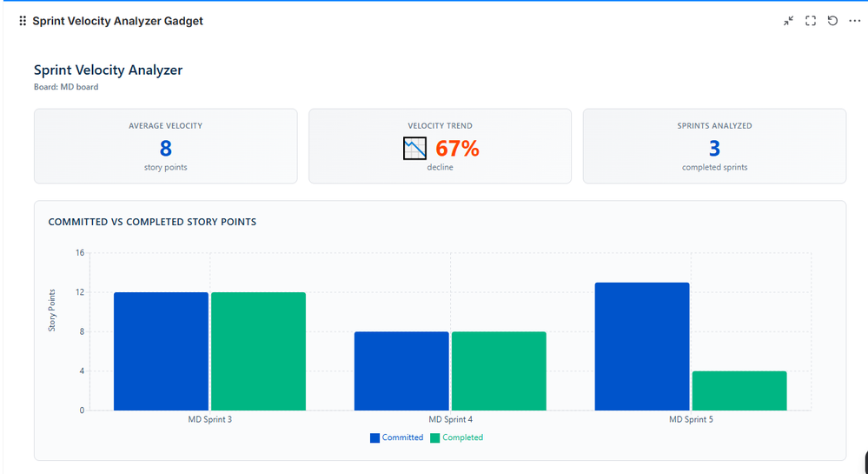
Task: Click the green Completed legend swatch
Action: [435, 438]
